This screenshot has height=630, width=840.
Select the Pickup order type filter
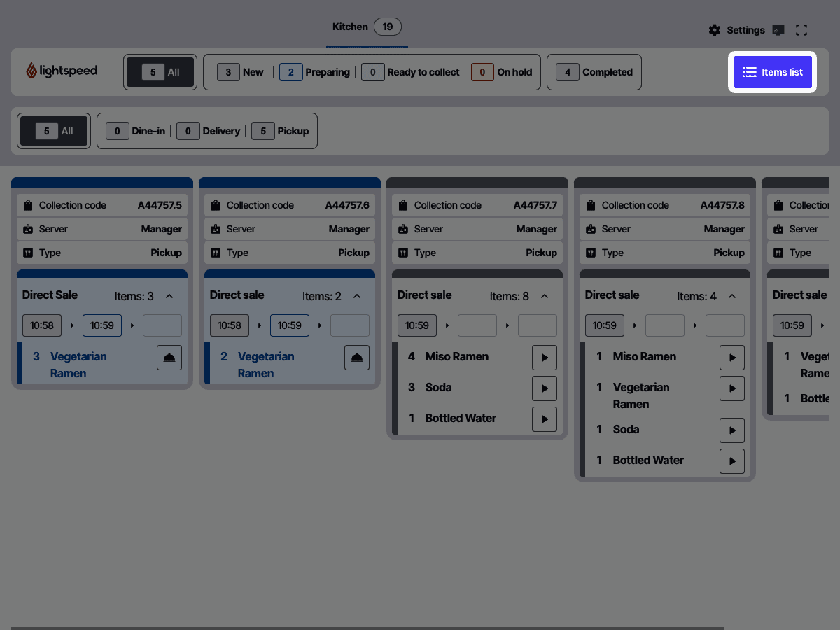(x=281, y=131)
